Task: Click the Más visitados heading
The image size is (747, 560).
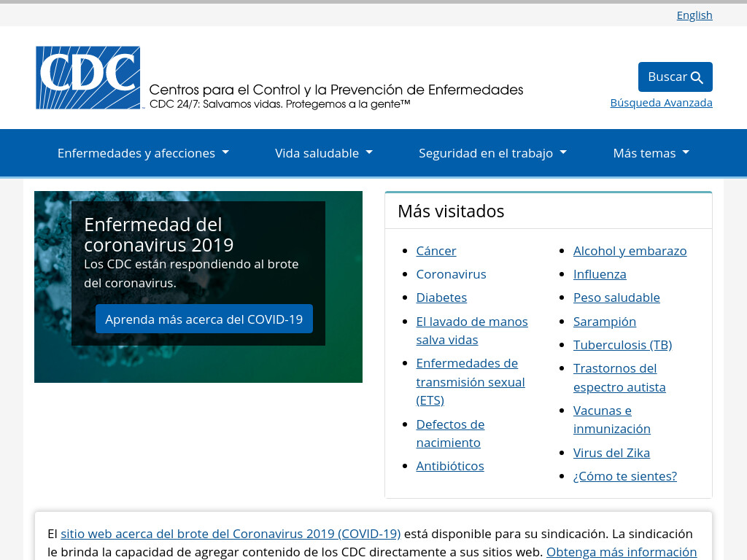Action: pyautogui.click(x=451, y=211)
